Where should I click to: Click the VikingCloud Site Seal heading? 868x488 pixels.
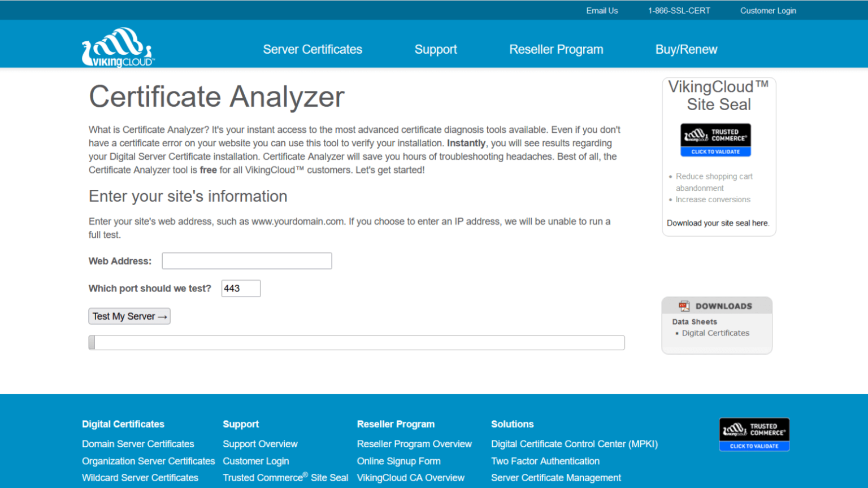[718, 95]
